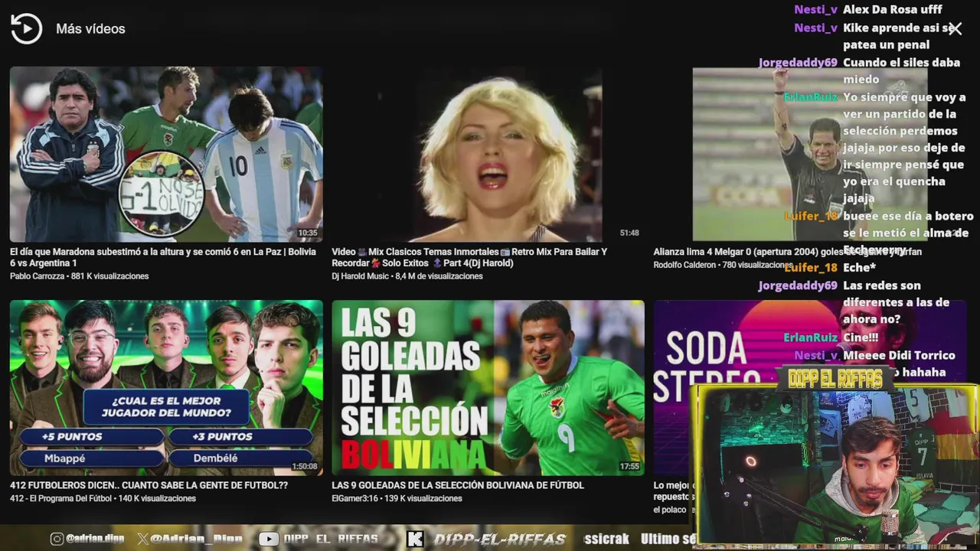Click the title '412 FUTBOLEROS DICEN.. CUANTO SABE LA GENTE'
This screenshot has height=551, width=980.
[x=149, y=485]
